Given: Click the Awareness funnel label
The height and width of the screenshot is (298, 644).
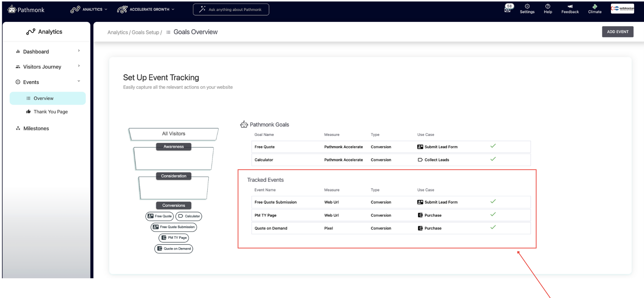Looking at the screenshot, I should [x=173, y=147].
